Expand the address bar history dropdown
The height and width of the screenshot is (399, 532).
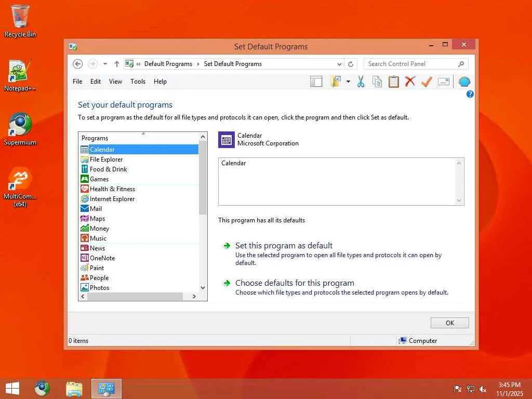[x=339, y=64]
